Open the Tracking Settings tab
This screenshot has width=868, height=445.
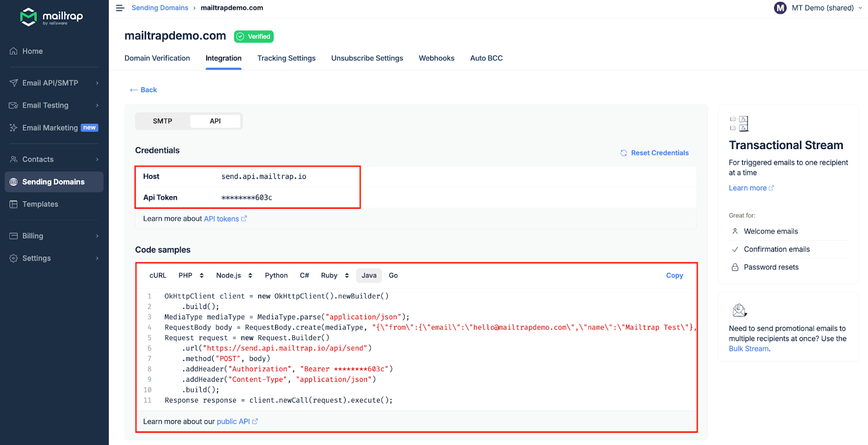click(286, 59)
